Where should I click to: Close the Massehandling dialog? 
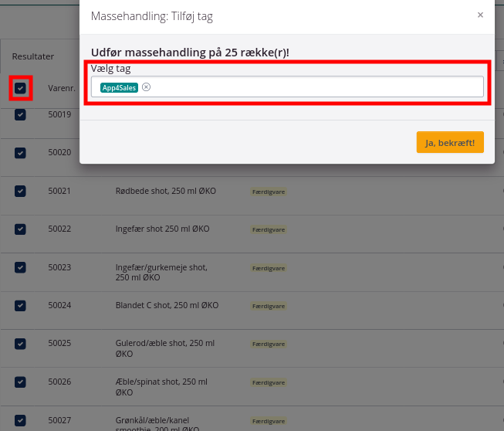(480, 15)
